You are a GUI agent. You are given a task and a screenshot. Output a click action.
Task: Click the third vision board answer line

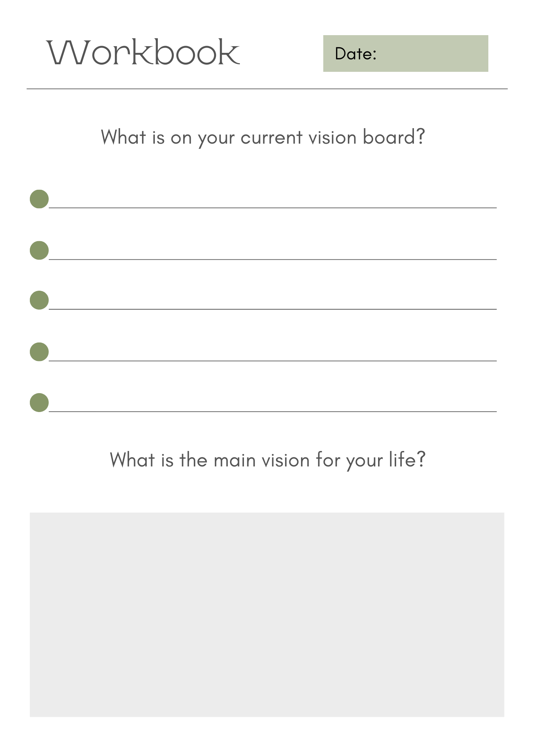(x=273, y=309)
